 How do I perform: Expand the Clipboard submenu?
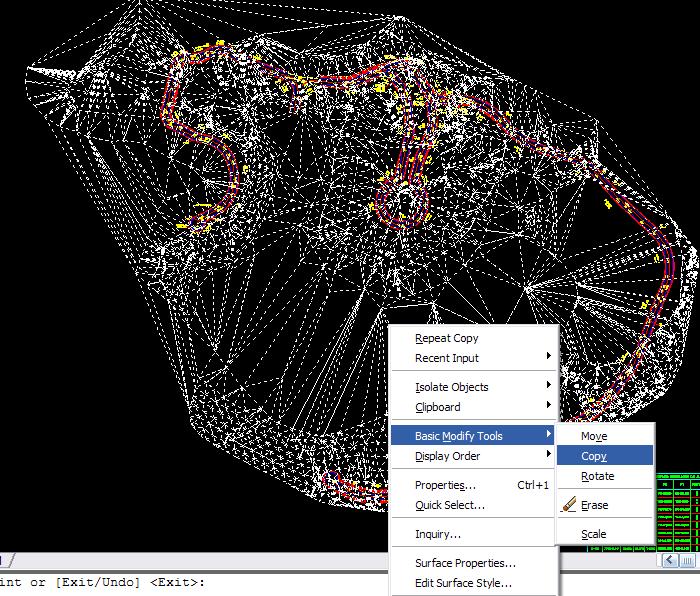point(438,407)
